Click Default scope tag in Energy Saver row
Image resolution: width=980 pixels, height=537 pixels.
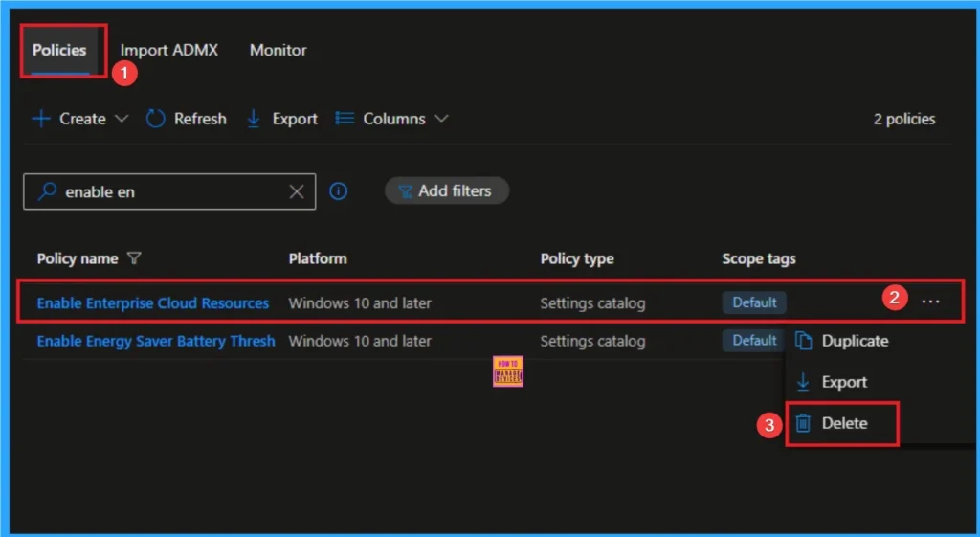point(754,340)
